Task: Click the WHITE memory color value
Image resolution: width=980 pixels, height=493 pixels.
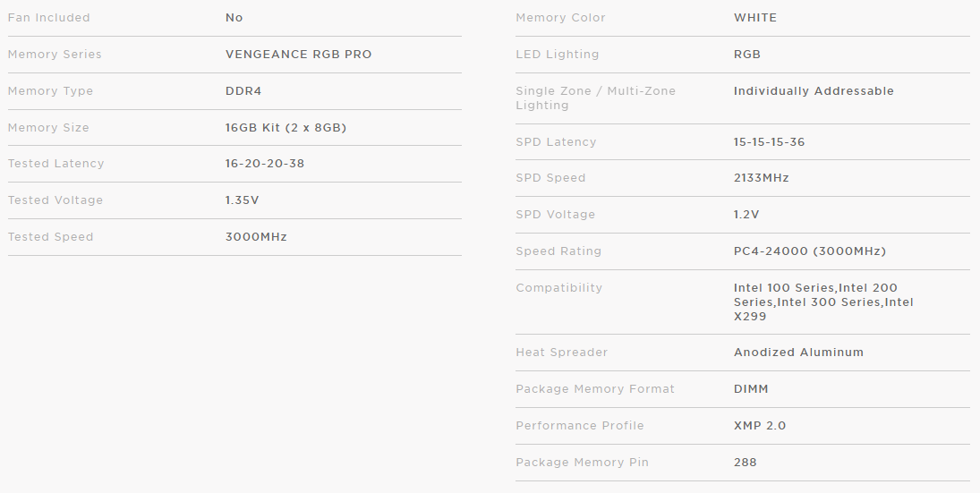Action: (x=755, y=18)
